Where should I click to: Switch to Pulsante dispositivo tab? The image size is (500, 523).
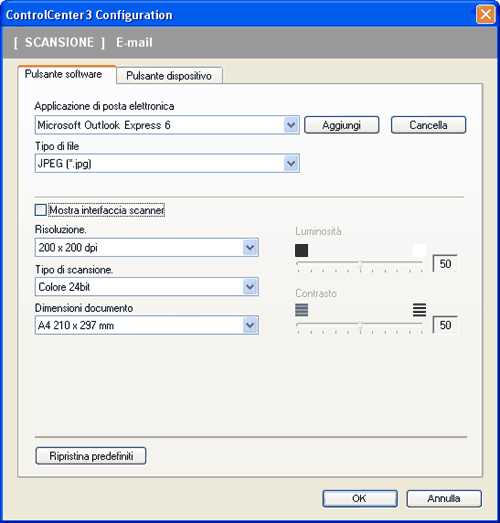(x=169, y=76)
